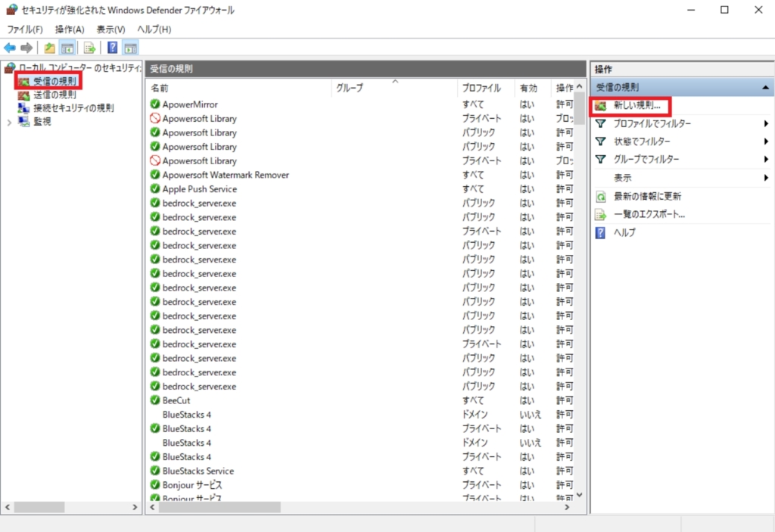Click green check icon beside BlueStacks Service
The width and height of the screenshot is (775, 532).
click(154, 470)
